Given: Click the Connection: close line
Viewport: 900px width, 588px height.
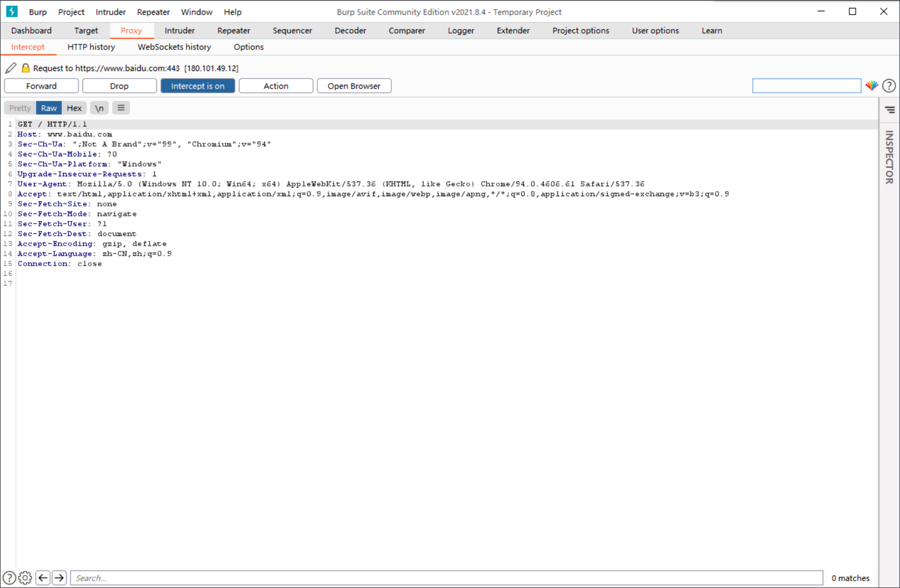Looking at the screenshot, I should [x=60, y=263].
